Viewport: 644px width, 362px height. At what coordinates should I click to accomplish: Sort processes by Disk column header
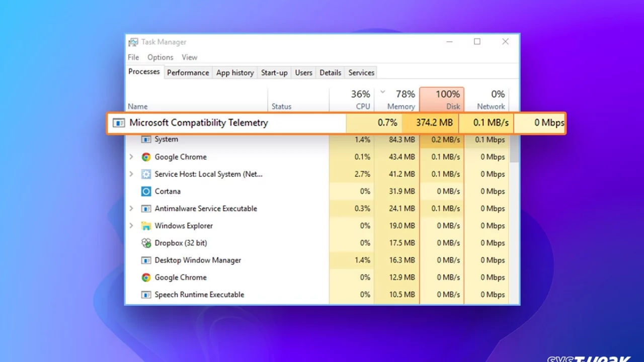pyautogui.click(x=442, y=100)
